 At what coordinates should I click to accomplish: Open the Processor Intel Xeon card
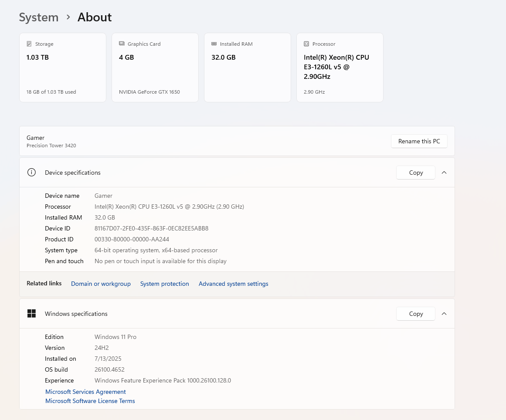click(340, 68)
